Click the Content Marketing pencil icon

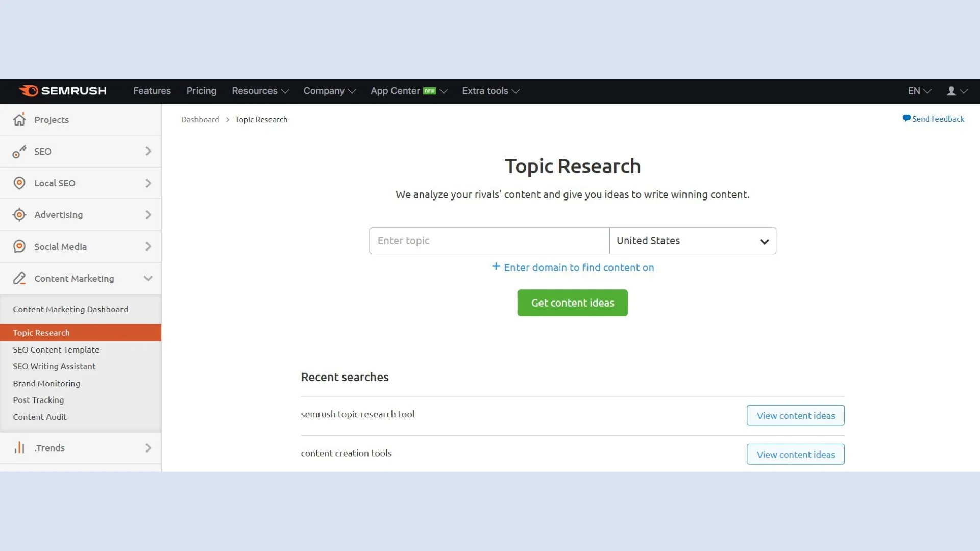(x=19, y=278)
